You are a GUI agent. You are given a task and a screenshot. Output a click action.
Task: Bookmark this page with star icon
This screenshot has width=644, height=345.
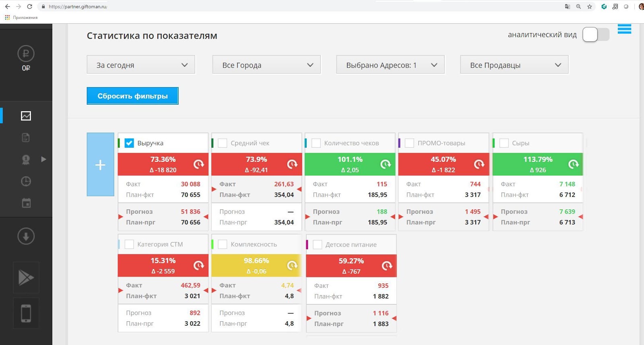click(x=589, y=6)
